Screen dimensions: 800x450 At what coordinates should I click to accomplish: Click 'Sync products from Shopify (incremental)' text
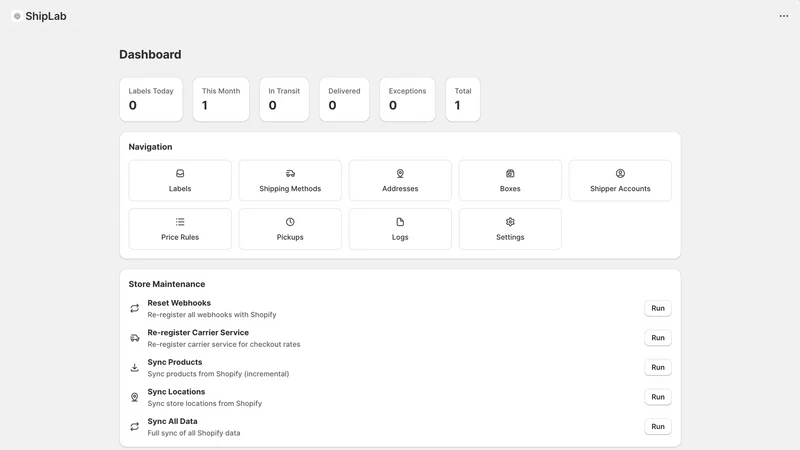[x=218, y=374]
